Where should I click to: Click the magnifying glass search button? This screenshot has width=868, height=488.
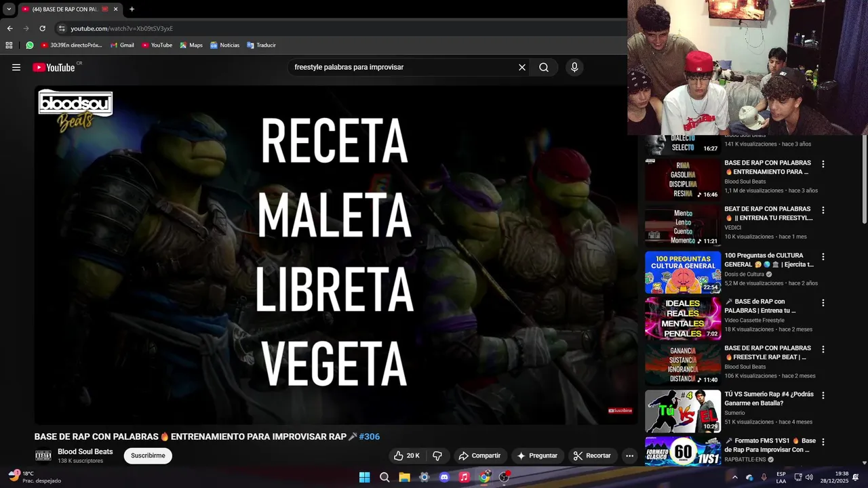point(544,67)
